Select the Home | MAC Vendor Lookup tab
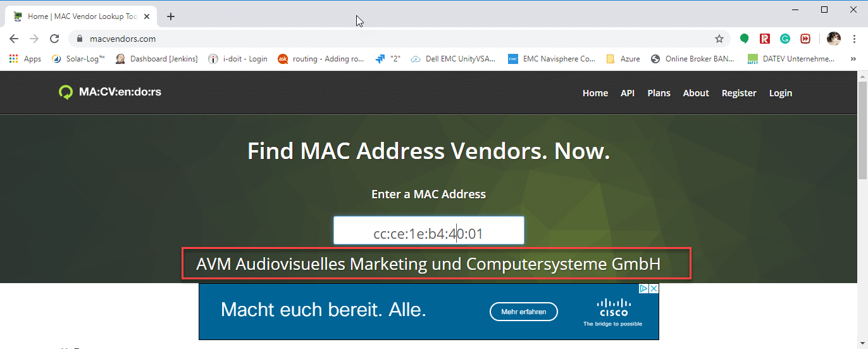868x349 pixels. click(x=81, y=16)
